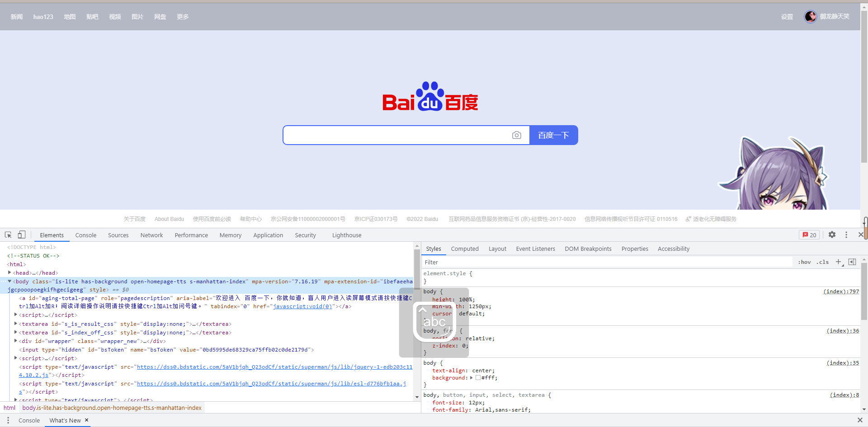
Task: Open the 20 errors badge
Action: click(x=809, y=235)
